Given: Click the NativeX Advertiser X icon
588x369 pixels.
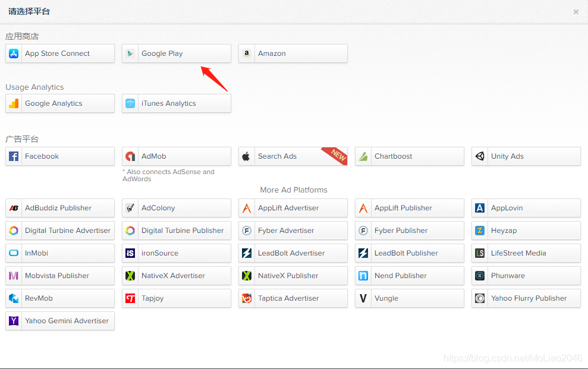Looking at the screenshot, I should coord(130,276).
